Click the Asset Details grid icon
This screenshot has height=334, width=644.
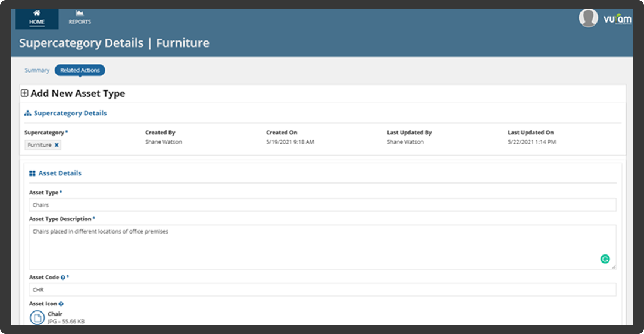pos(33,174)
